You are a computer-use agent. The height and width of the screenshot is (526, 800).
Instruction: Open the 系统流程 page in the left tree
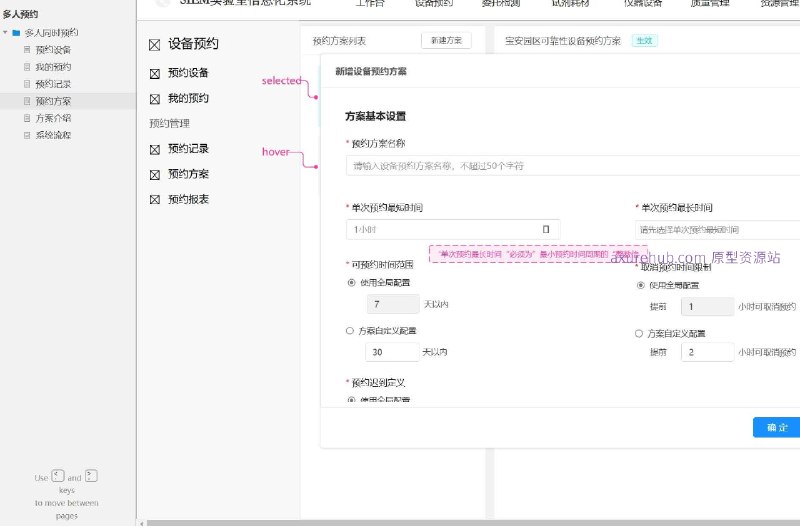click(x=53, y=135)
